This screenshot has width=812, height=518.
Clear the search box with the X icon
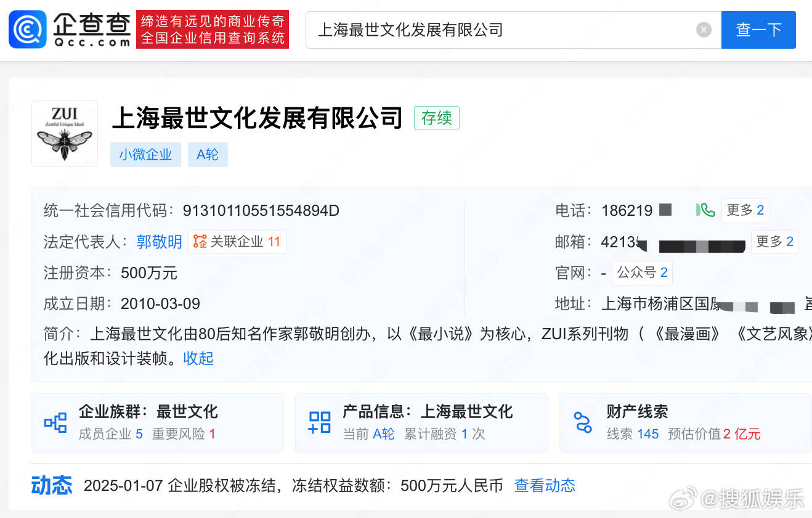click(704, 30)
